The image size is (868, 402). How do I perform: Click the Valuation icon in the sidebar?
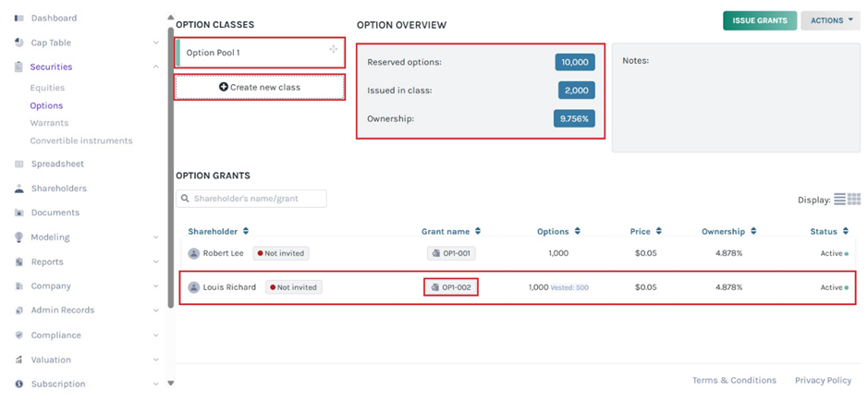[x=19, y=359]
